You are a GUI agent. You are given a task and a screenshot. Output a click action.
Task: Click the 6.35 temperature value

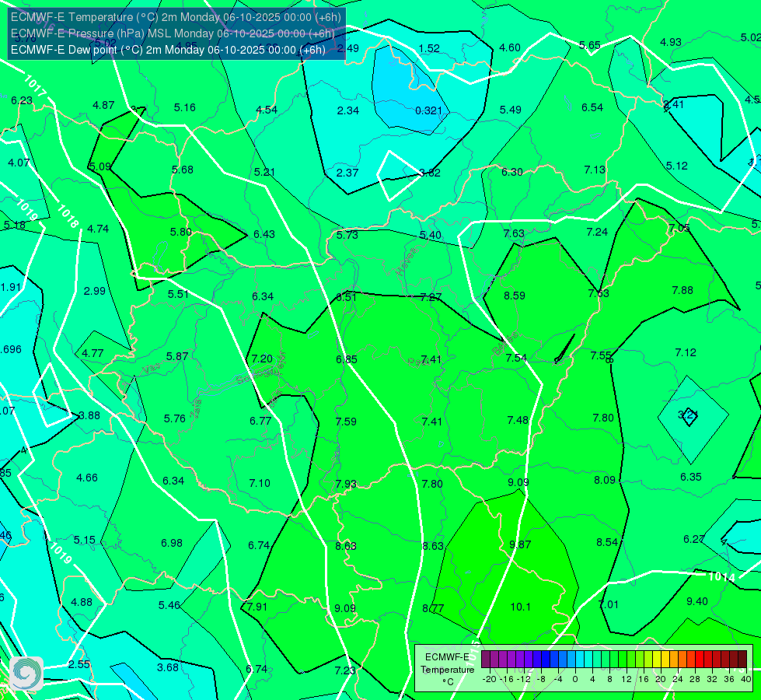[690, 477]
